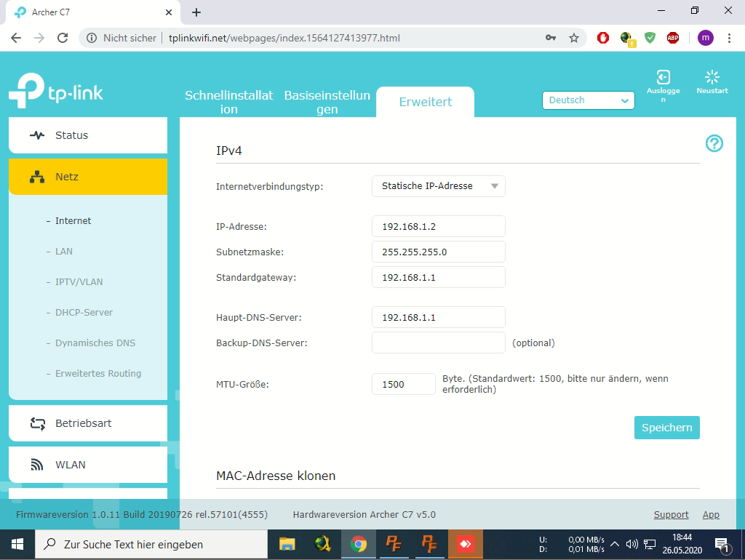
Task: Click the browser forward arrow
Action: pos(39,38)
